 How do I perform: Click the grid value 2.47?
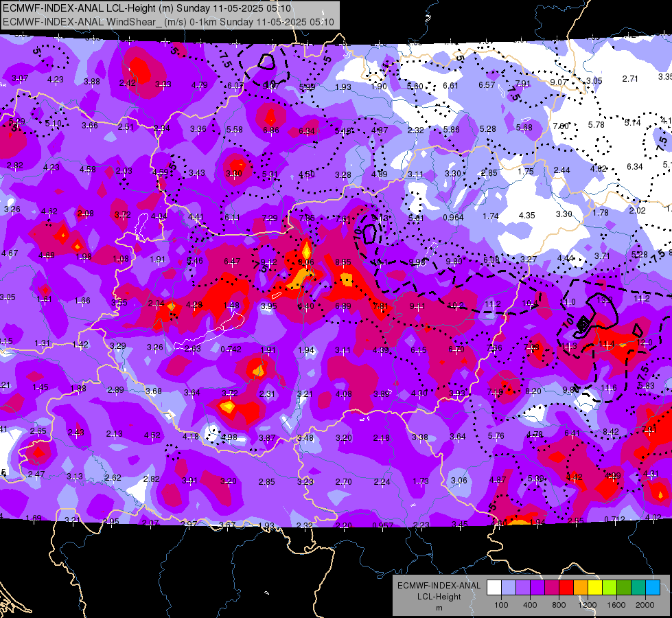click(x=36, y=474)
